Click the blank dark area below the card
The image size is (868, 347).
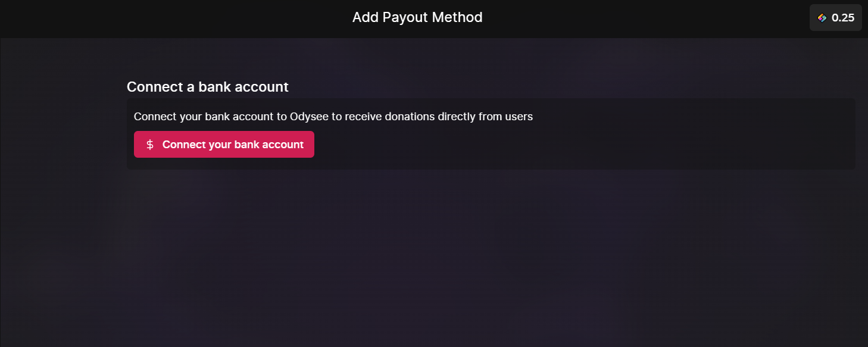tap(433, 256)
